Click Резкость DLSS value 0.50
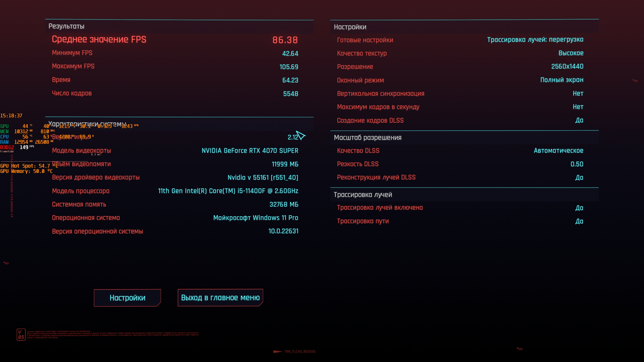Screen dimensions: 644x362 coord(577,164)
